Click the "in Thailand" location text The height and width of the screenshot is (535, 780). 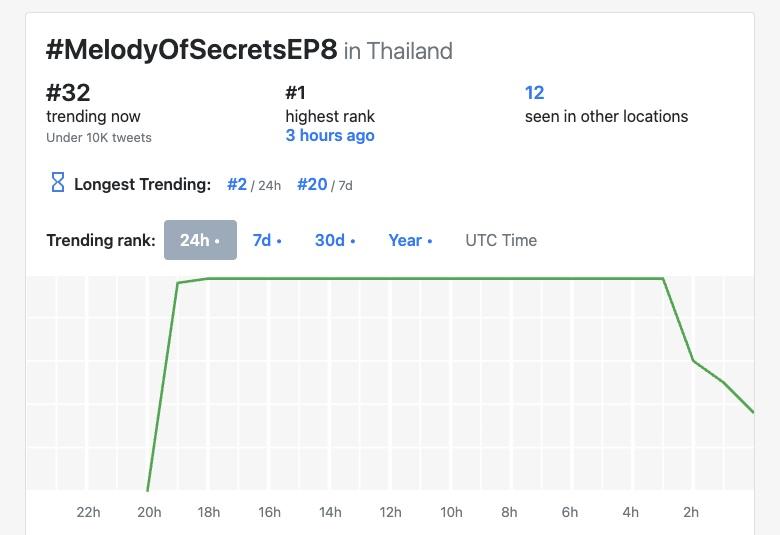398,51
